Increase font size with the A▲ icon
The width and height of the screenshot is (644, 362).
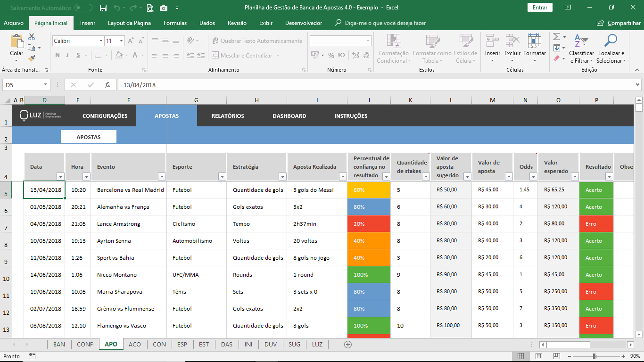tap(131, 41)
